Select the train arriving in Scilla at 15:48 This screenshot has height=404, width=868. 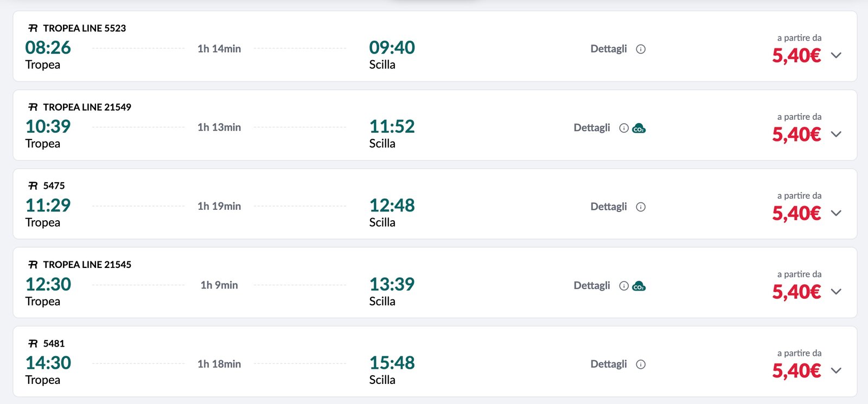(392, 363)
